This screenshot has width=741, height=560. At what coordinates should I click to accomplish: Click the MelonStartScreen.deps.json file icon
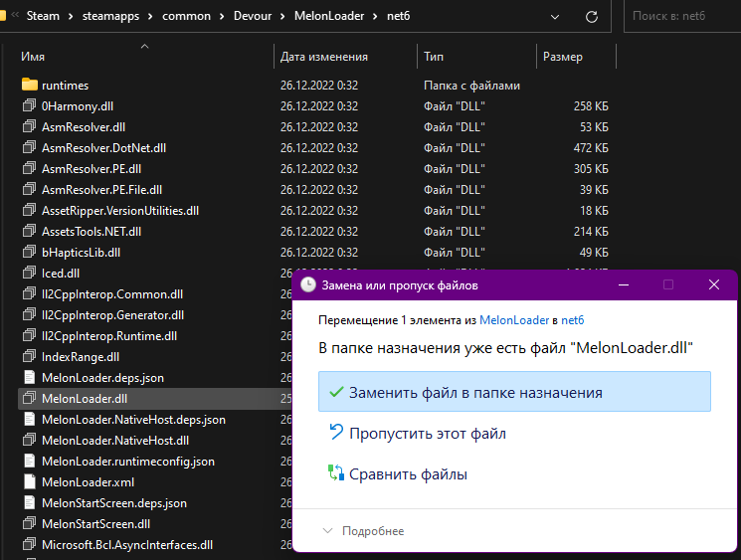click(29, 502)
